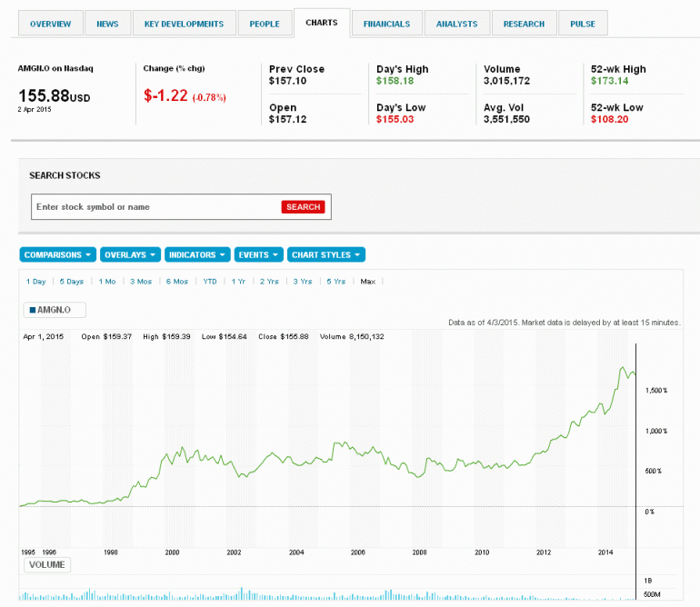Open the Key Developments tab
The height and width of the screenshot is (607, 700).
[x=184, y=24]
